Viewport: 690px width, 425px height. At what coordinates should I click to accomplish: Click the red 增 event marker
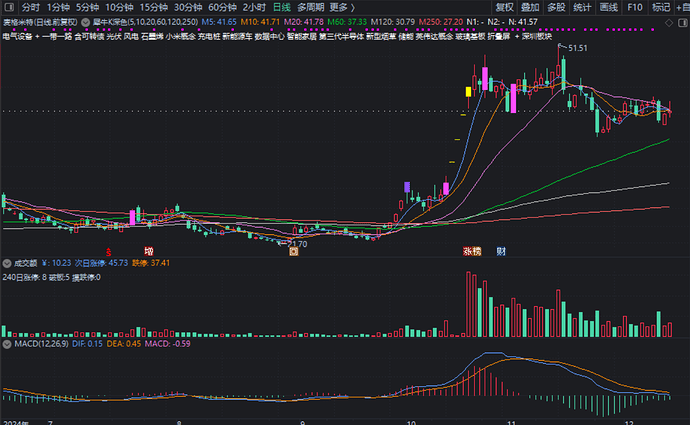(149, 252)
